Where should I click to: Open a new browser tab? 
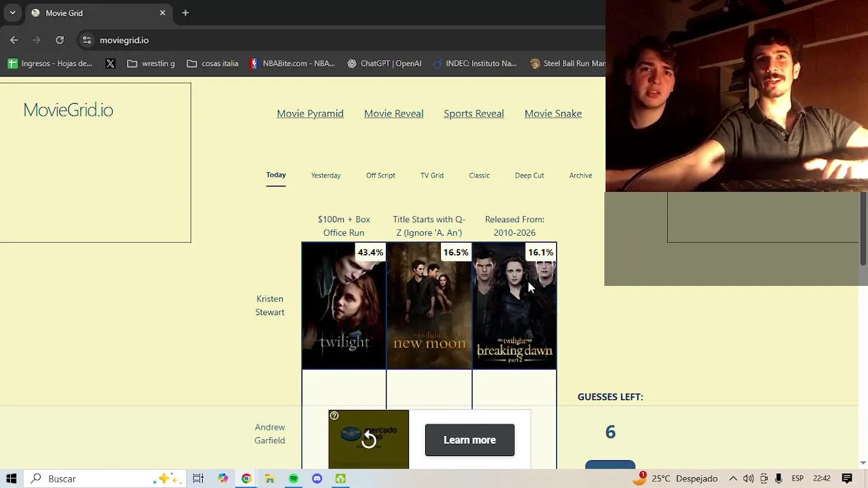click(x=185, y=13)
